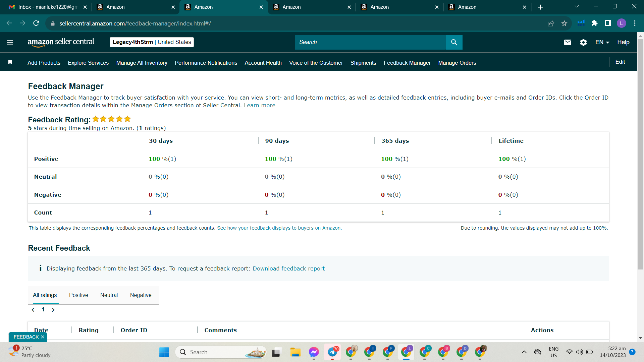The height and width of the screenshot is (362, 644).
Task: Open Feedback Manager navigation item
Action: 407,63
